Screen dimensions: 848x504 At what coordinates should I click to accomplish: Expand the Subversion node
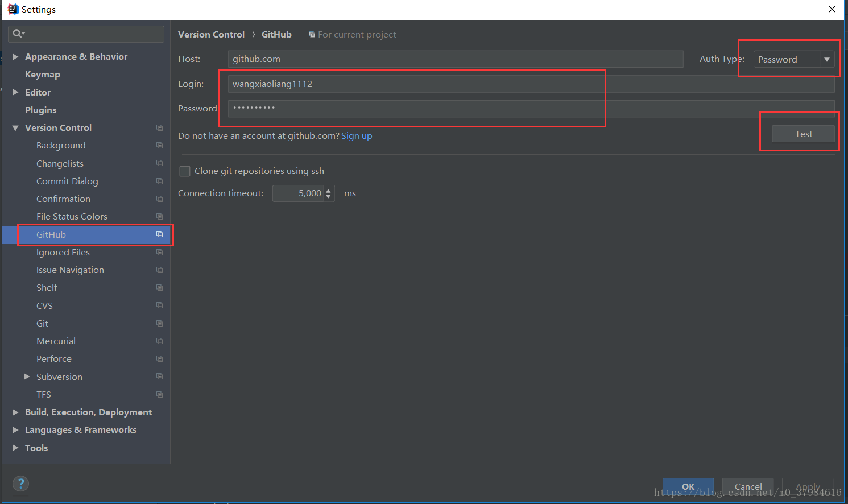click(x=27, y=377)
